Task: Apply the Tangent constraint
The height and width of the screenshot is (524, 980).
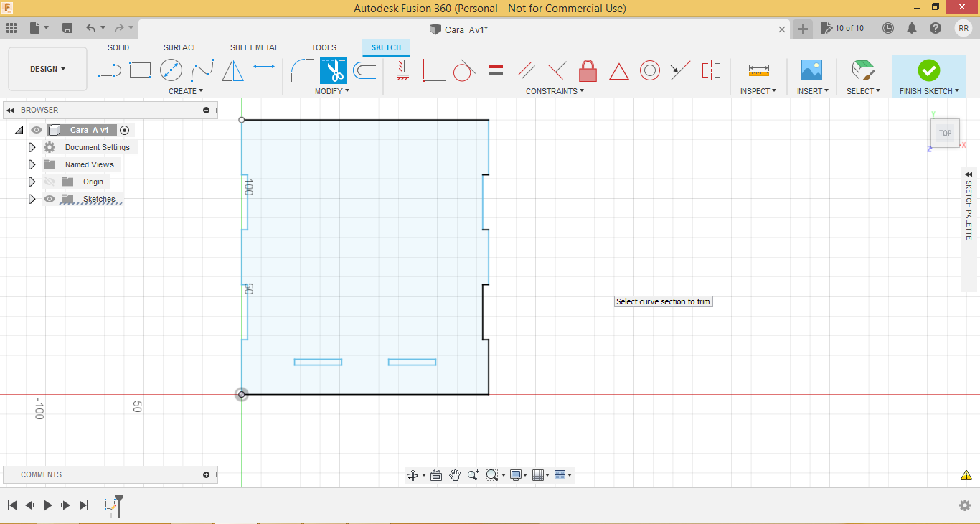Action: coord(464,70)
